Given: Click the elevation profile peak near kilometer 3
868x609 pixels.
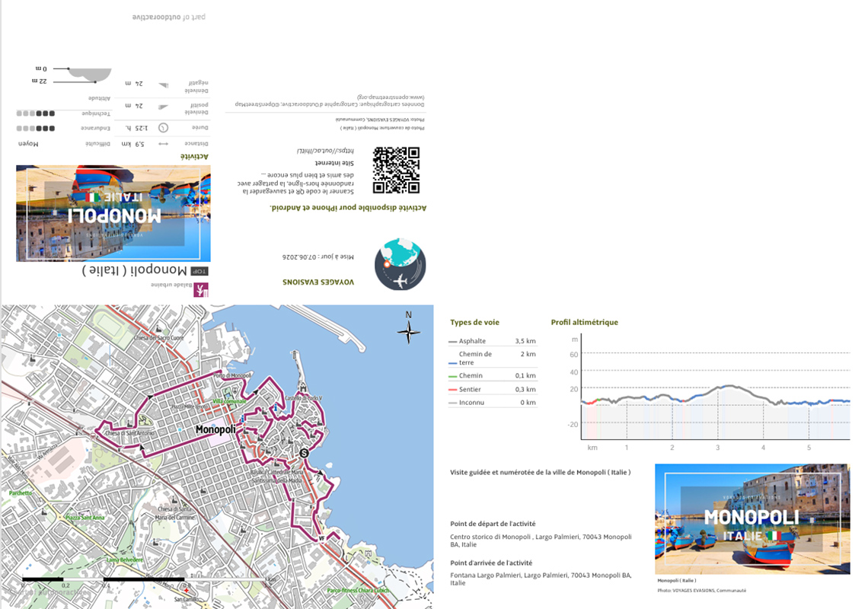Looking at the screenshot, I should point(729,386).
